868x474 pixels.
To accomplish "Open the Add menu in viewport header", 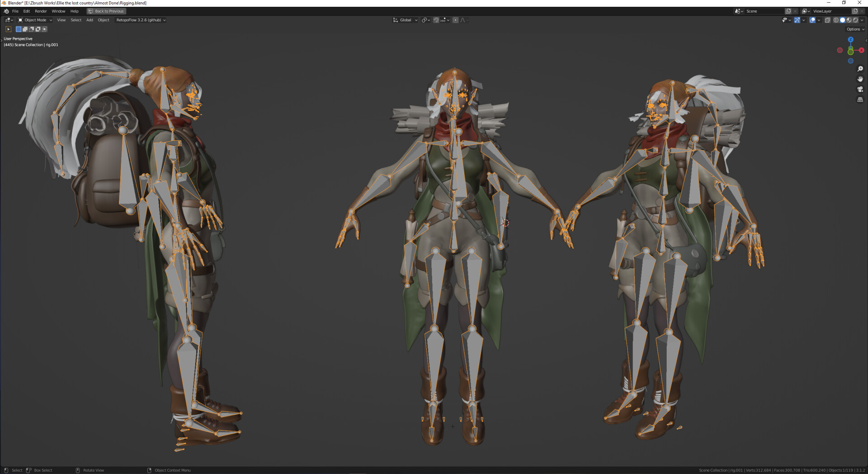I will click(90, 20).
